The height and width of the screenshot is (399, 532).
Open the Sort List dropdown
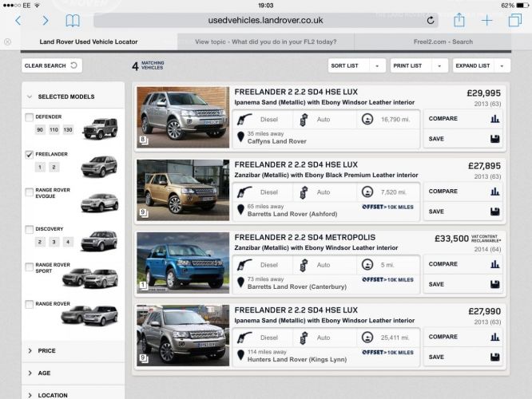[356, 65]
